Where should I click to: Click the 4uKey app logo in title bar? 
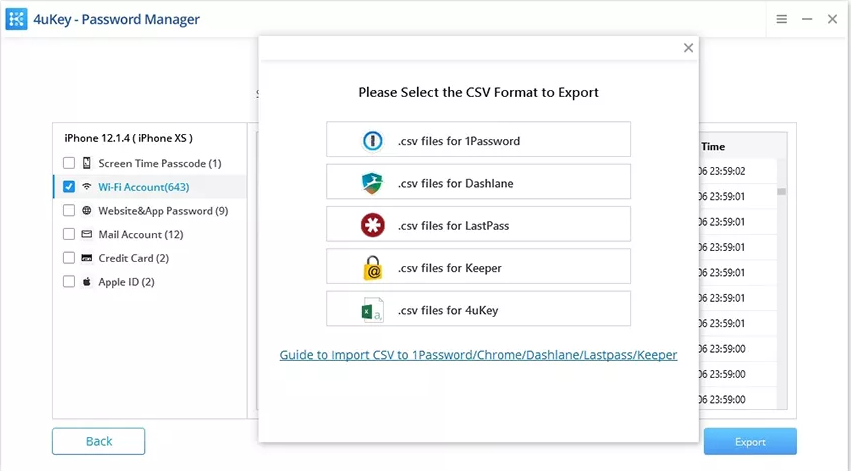(16, 19)
